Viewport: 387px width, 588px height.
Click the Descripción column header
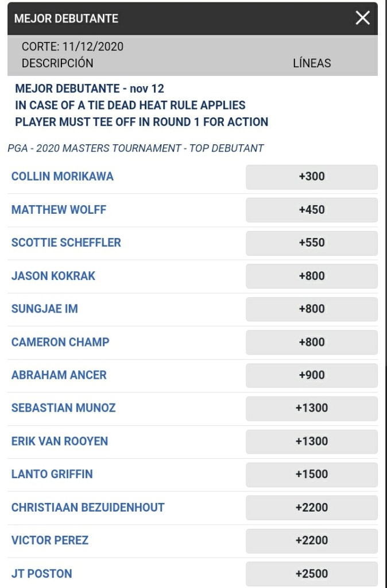[57, 63]
